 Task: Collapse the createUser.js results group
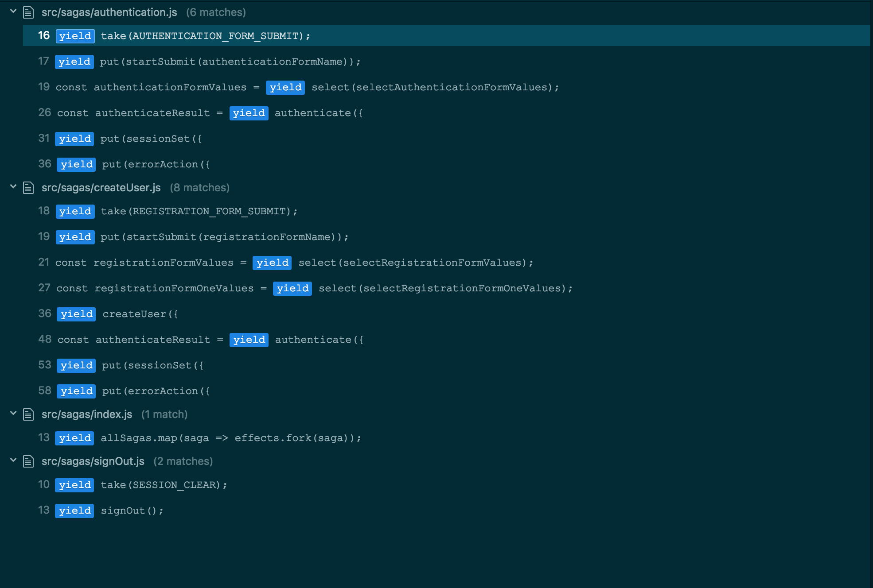[12, 187]
